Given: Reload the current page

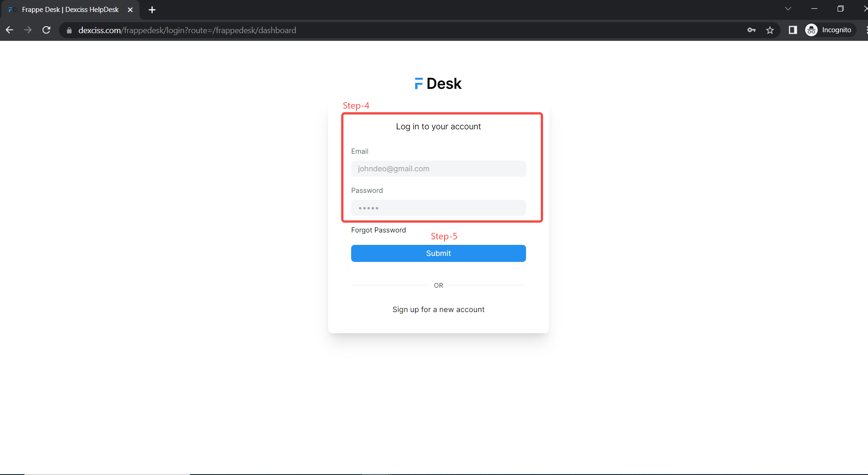Looking at the screenshot, I should 46,30.
